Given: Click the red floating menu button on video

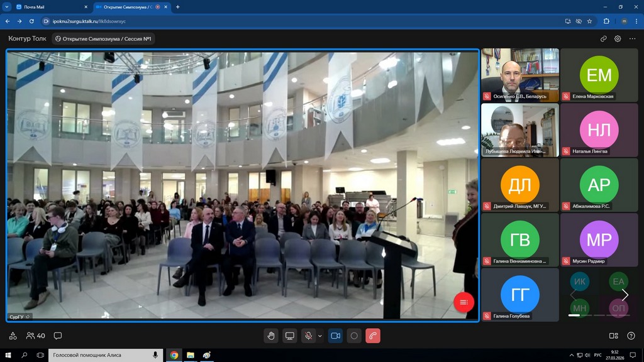Looking at the screenshot, I should click(464, 302).
